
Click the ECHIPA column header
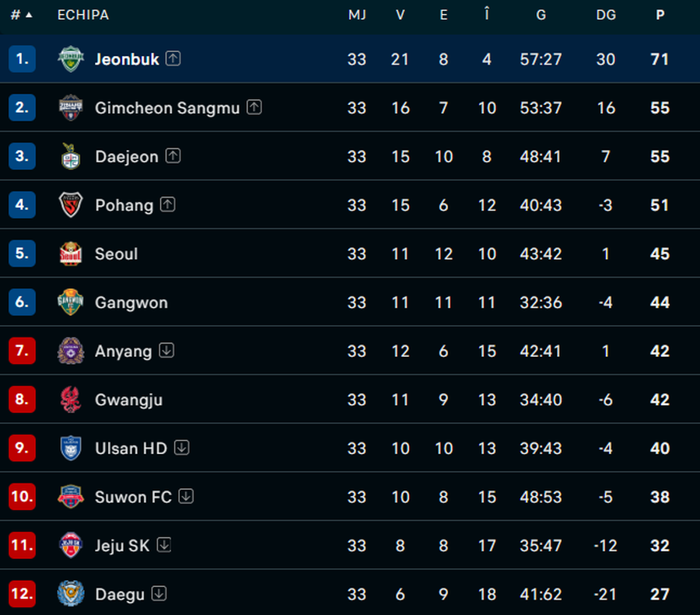tap(83, 15)
